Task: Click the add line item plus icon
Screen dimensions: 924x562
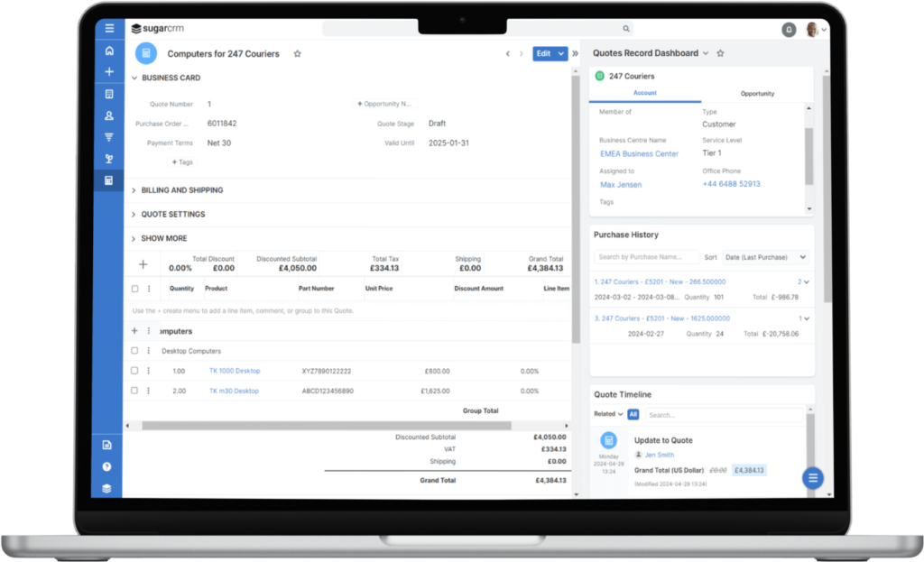Action: tap(143, 264)
